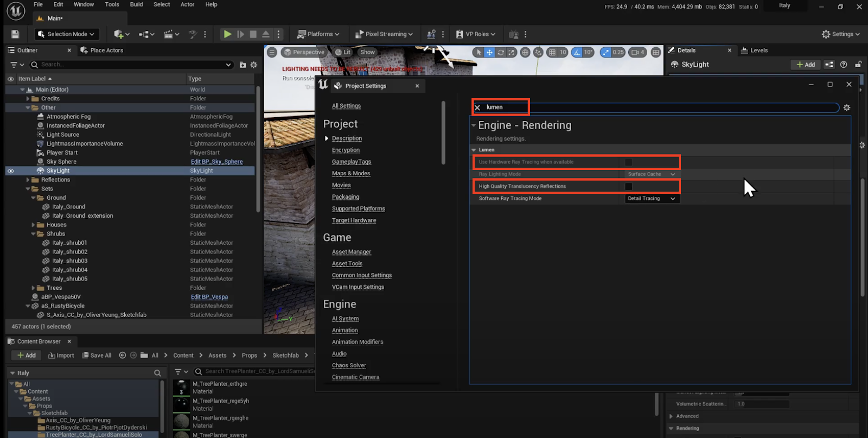Collapse the Shrubs folder in Outliner
The width and height of the screenshot is (868, 438).
(x=34, y=234)
